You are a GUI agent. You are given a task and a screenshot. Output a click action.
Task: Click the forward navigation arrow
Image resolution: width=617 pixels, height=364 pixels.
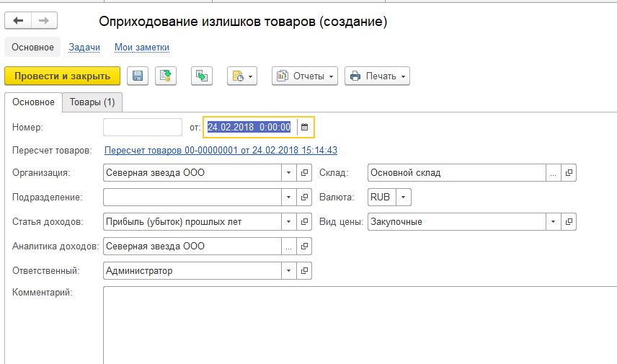44,20
